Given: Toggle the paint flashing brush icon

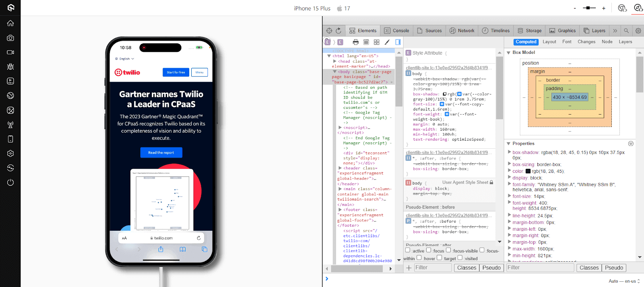Looking at the screenshot, I should (387, 42).
